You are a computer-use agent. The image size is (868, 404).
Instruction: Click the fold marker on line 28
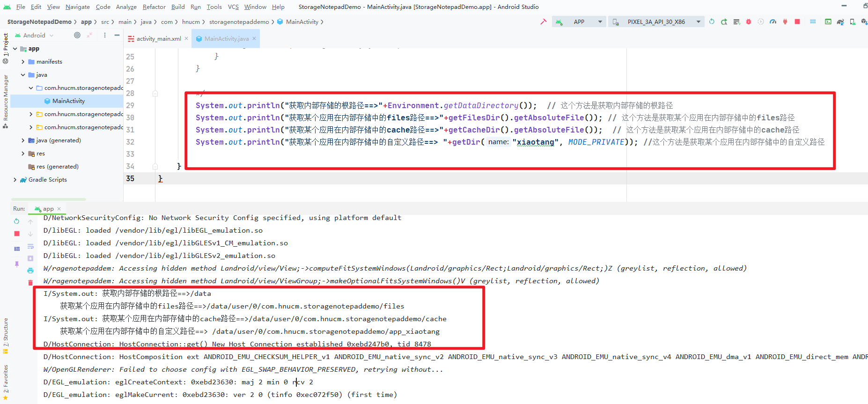tap(155, 94)
